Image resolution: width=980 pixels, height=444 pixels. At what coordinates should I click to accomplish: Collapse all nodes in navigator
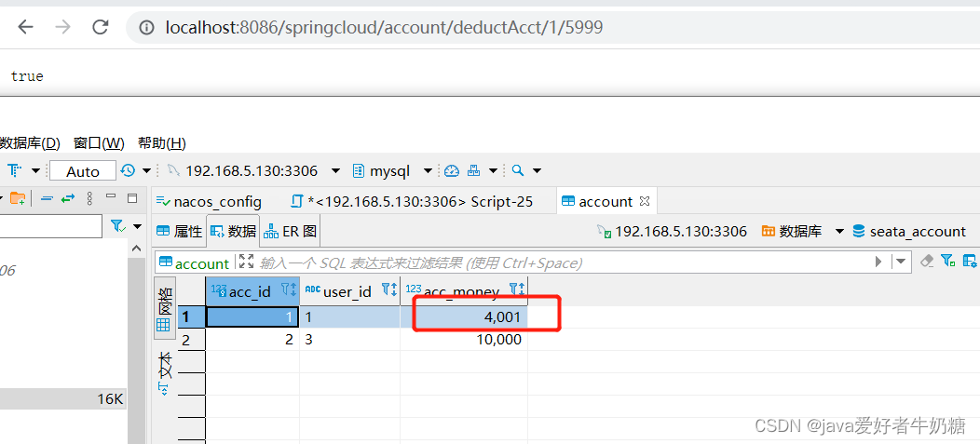47,198
